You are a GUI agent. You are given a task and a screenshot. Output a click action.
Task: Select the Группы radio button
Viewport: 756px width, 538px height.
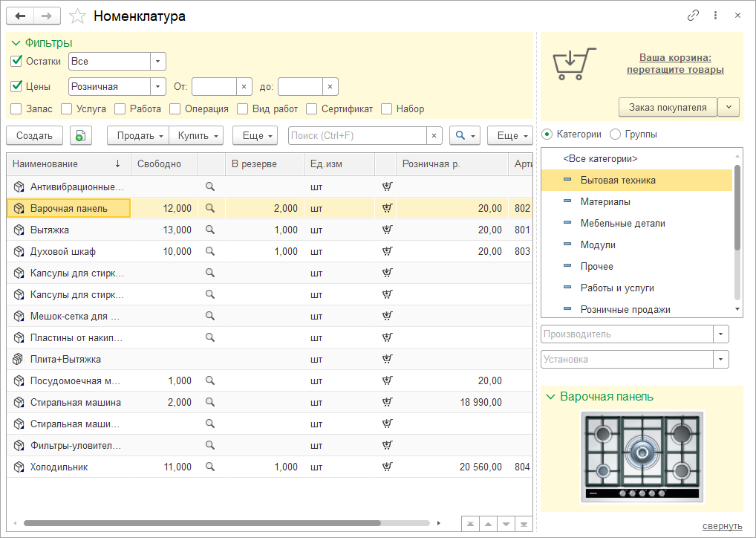(x=615, y=134)
